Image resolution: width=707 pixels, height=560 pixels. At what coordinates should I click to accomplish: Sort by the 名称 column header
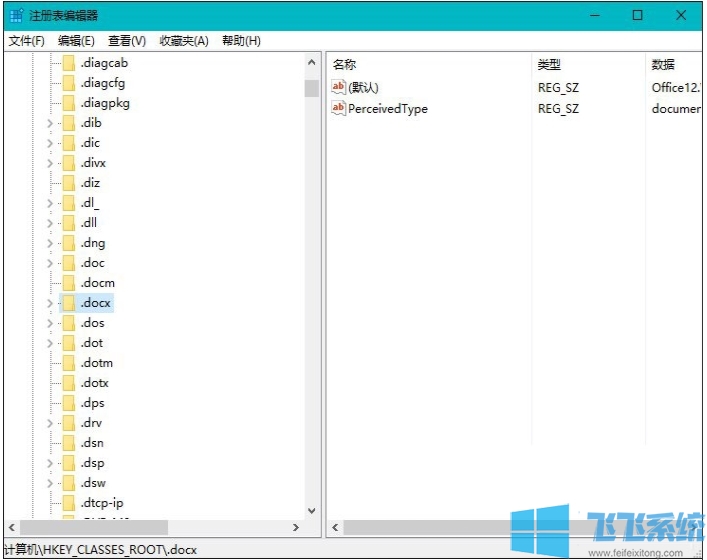(345, 64)
